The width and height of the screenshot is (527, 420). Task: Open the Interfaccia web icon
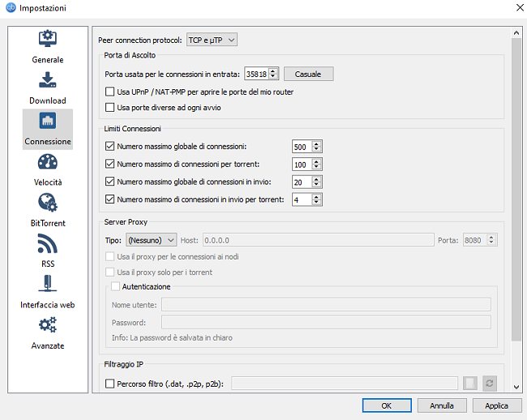tap(47, 284)
